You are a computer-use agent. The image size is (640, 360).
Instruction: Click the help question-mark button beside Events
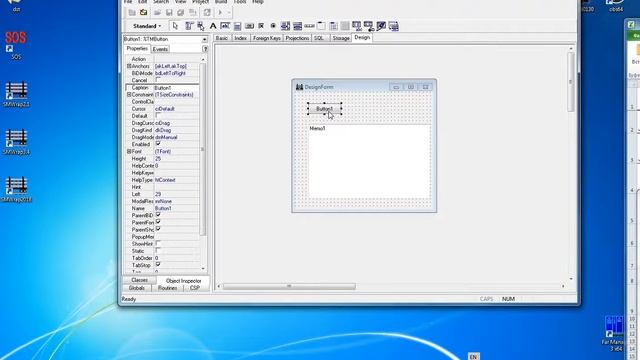pos(205,49)
